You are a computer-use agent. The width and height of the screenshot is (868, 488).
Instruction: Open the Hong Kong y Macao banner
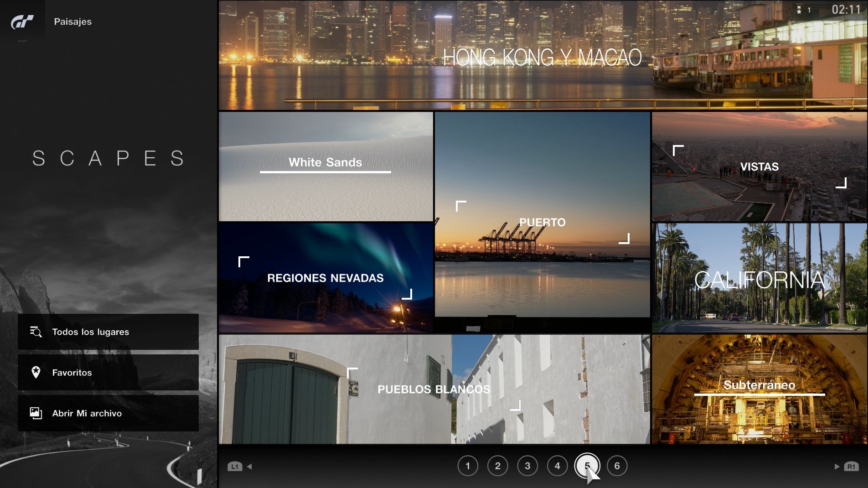(x=542, y=56)
